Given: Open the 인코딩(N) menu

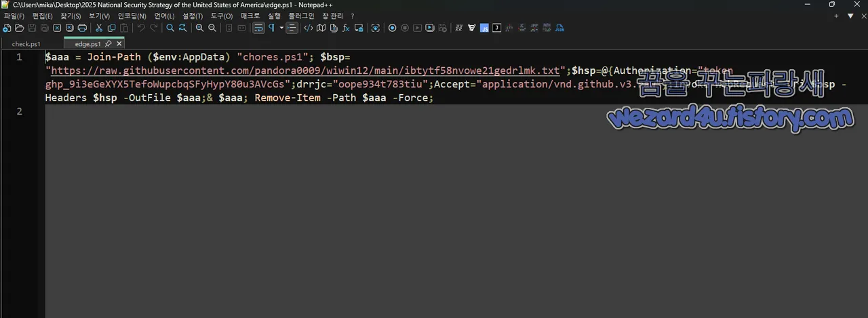Looking at the screenshot, I should 132,16.
